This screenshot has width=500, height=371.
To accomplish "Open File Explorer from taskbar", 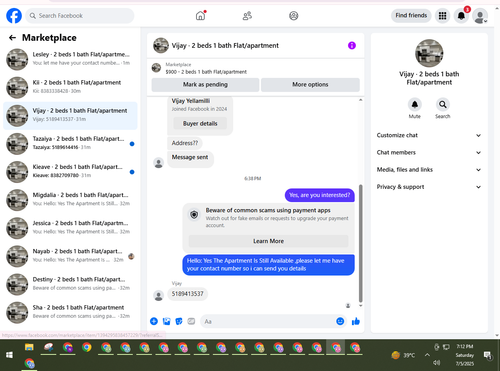I will tap(29, 347).
